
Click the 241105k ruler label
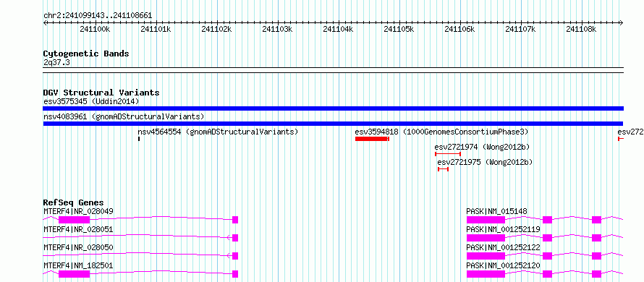(399, 29)
